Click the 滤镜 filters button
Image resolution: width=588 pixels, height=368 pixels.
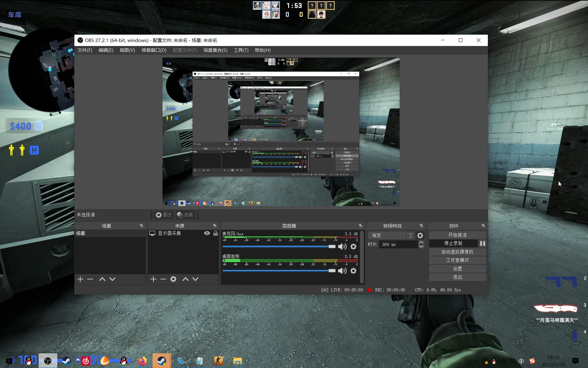pos(185,215)
